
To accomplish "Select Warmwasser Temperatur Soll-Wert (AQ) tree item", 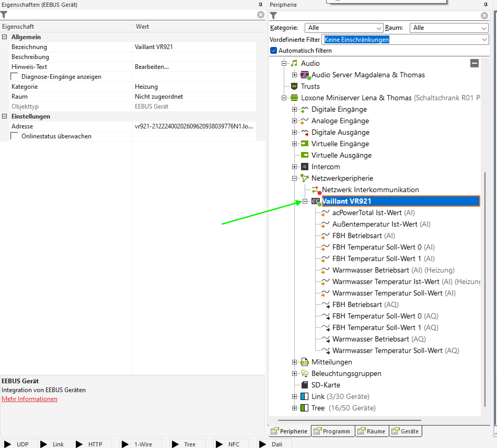I will (396, 351).
